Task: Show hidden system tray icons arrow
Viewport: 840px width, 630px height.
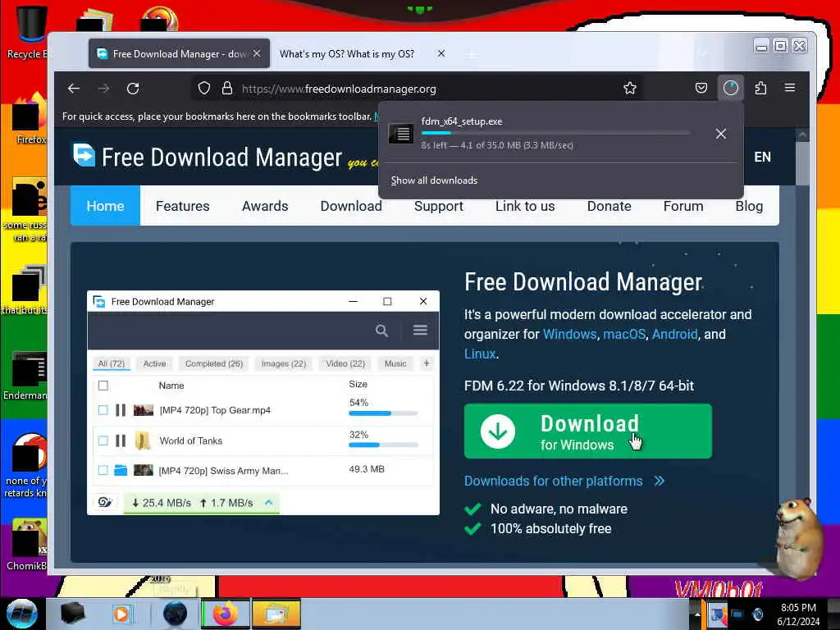Action: (x=697, y=614)
